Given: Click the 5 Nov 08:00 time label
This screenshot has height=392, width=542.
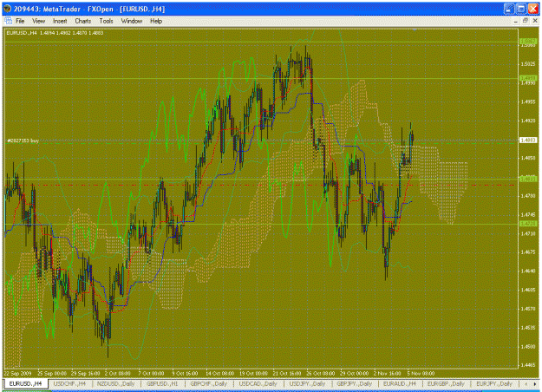Looking at the screenshot, I should click(x=421, y=373).
